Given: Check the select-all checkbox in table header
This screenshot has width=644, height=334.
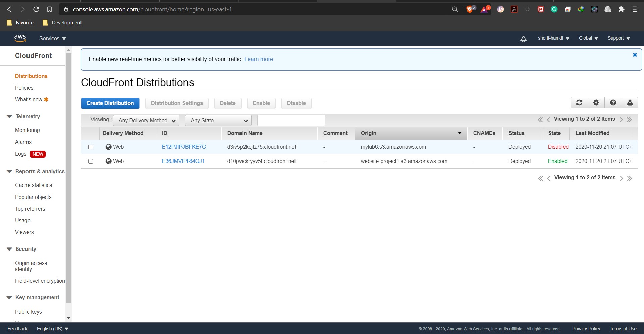Looking at the screenshot, I should tap(91, 133).
